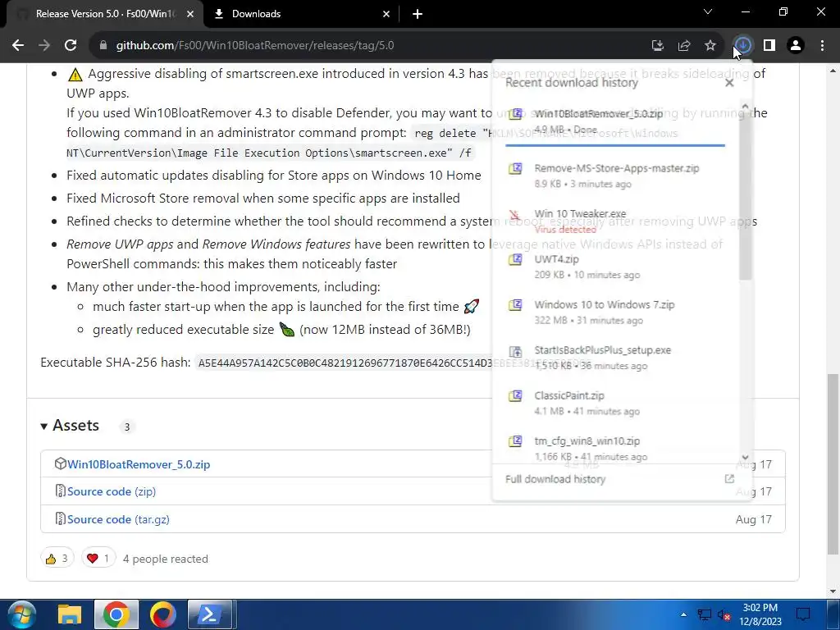Open ClassicPaint.zip download entry
This screenshot has height=630, width=840.
(x=615, y=403)
